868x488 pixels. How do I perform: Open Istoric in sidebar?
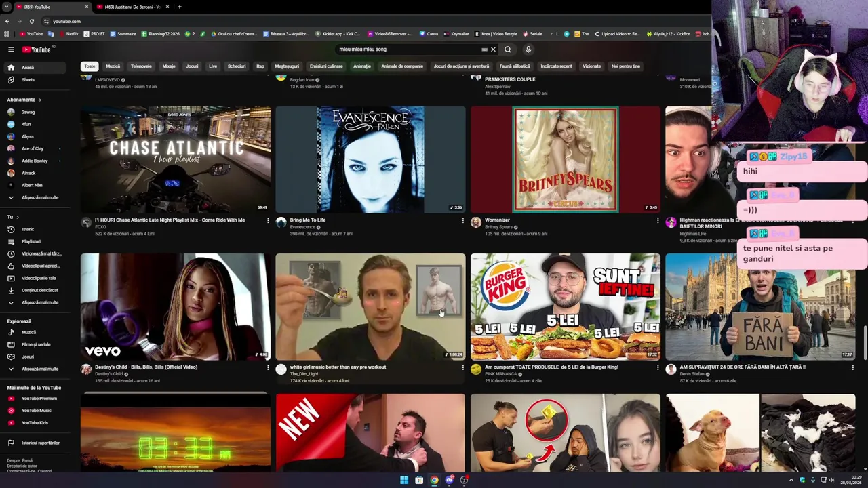click(33, 229)
